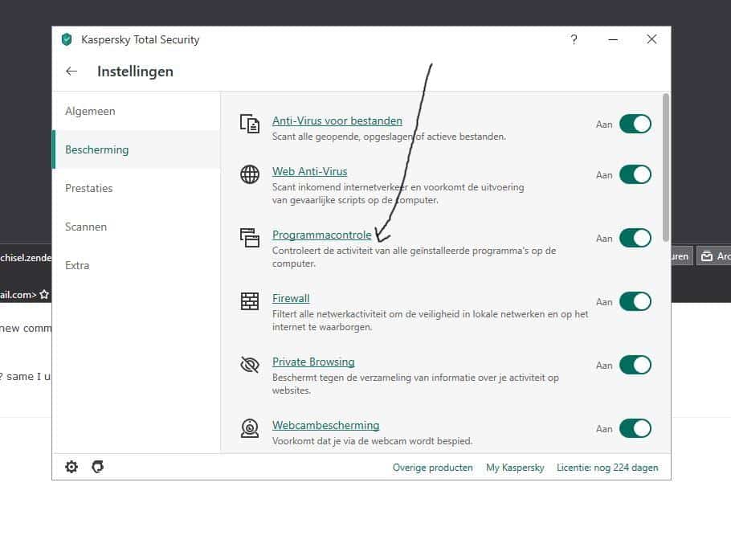Click the 'Filtert alle netwerkactiviteit' description
The width and height of the screenshot is (731, 560).
[430, 321]
